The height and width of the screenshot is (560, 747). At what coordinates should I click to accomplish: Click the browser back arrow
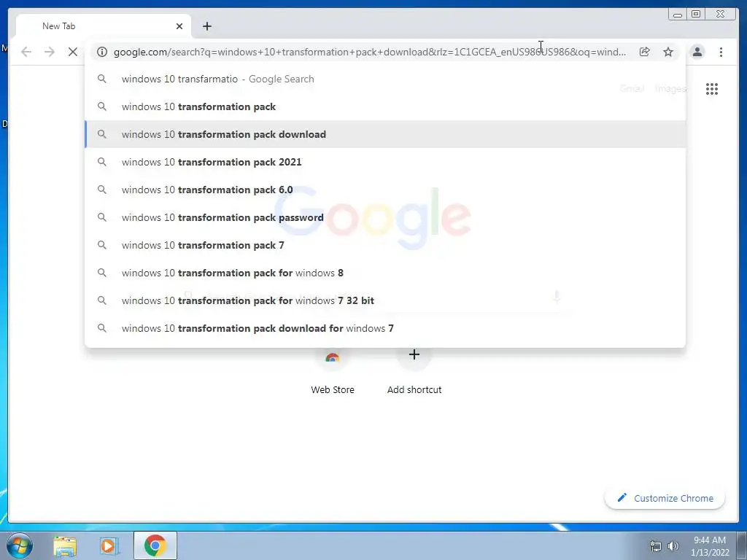pos(26,52)
